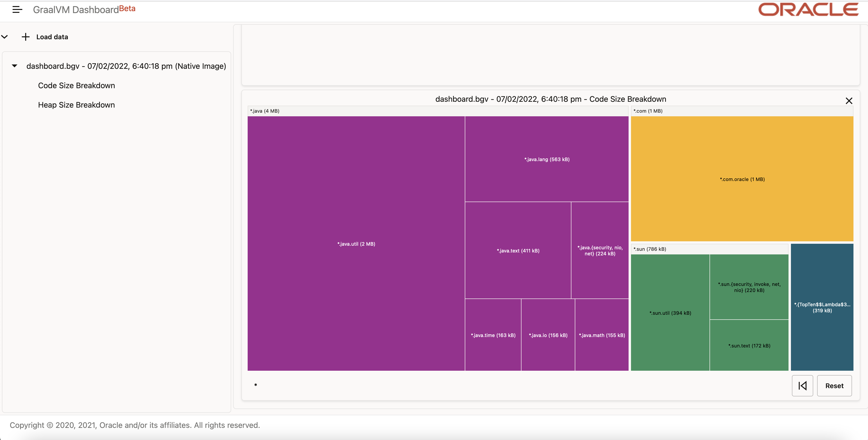The width and height of the screenshot is (868, 440).
Task: Click the Oracle logo
Action: tap(808, 9)
